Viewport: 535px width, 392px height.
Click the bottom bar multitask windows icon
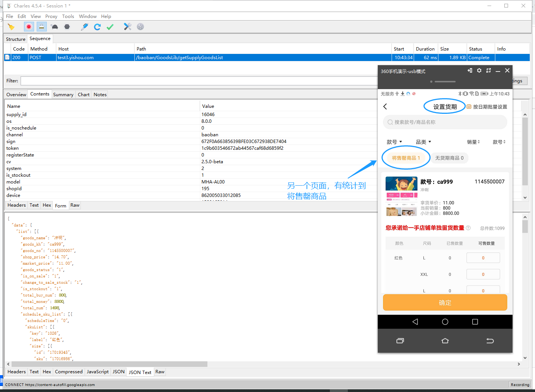point(400,341)
